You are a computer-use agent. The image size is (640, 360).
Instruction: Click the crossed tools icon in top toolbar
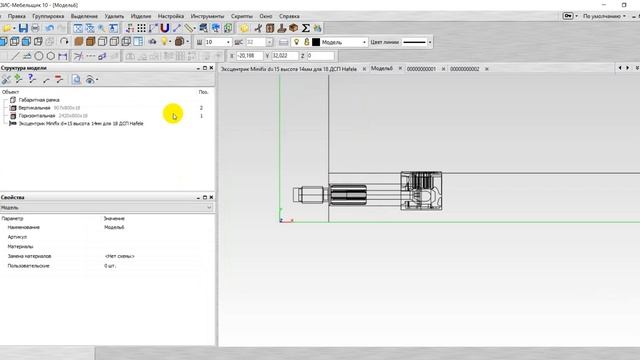(x=258, y=28)
